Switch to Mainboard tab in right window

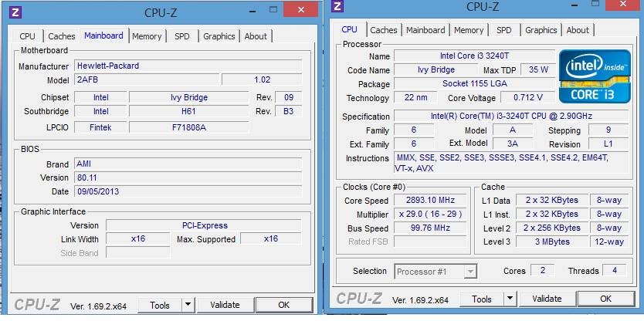pos(425,30)
